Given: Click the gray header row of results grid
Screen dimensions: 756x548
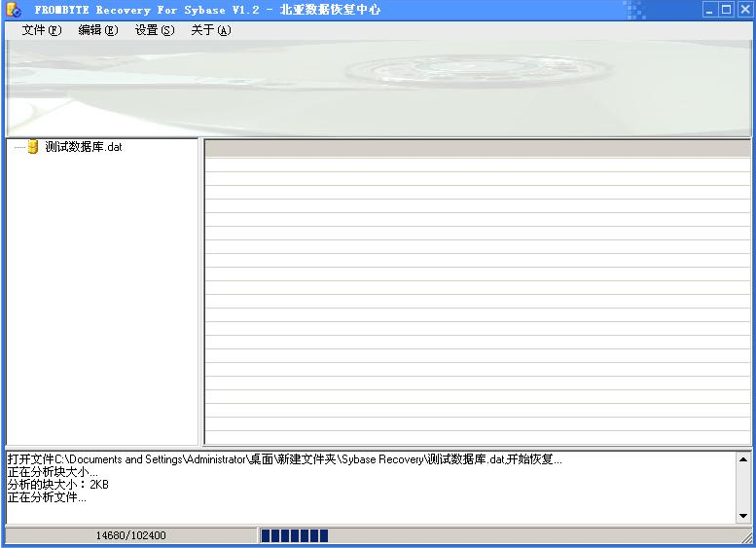Looking at the screenshot, I should click(478, 149).
